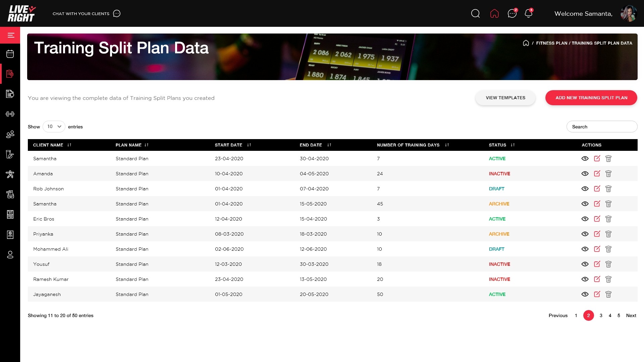Click the red home icon in header
The width and height of the screenshot is (644, 362).
494,13
